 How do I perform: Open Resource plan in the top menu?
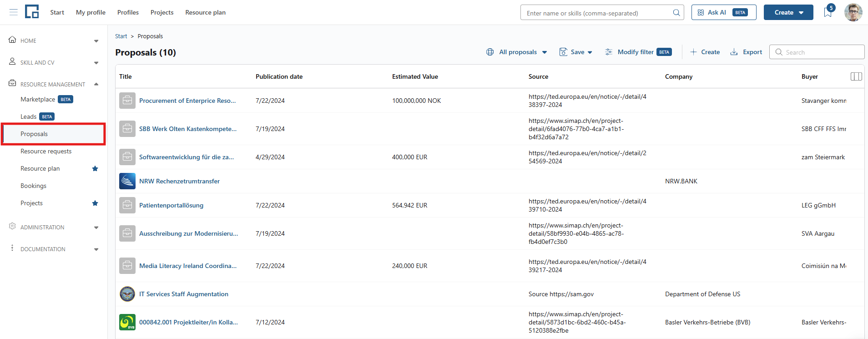[205, 12]
